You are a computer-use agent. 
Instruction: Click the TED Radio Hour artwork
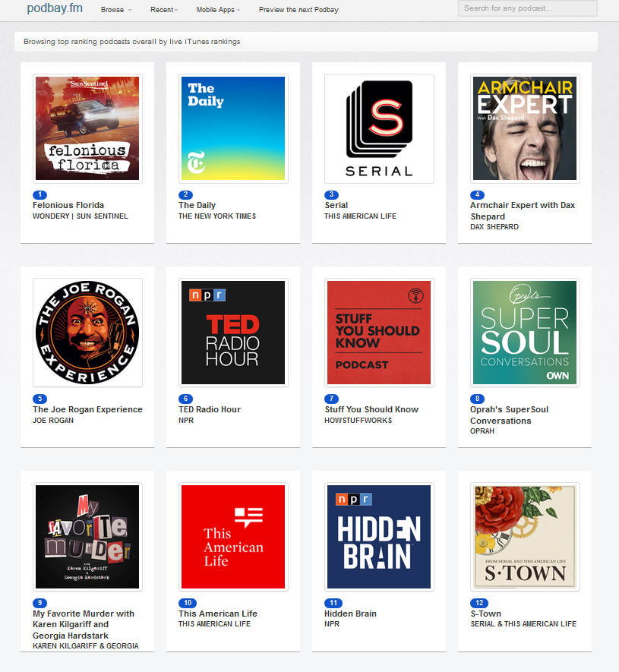pyautogui.click(x=233, y=333)
